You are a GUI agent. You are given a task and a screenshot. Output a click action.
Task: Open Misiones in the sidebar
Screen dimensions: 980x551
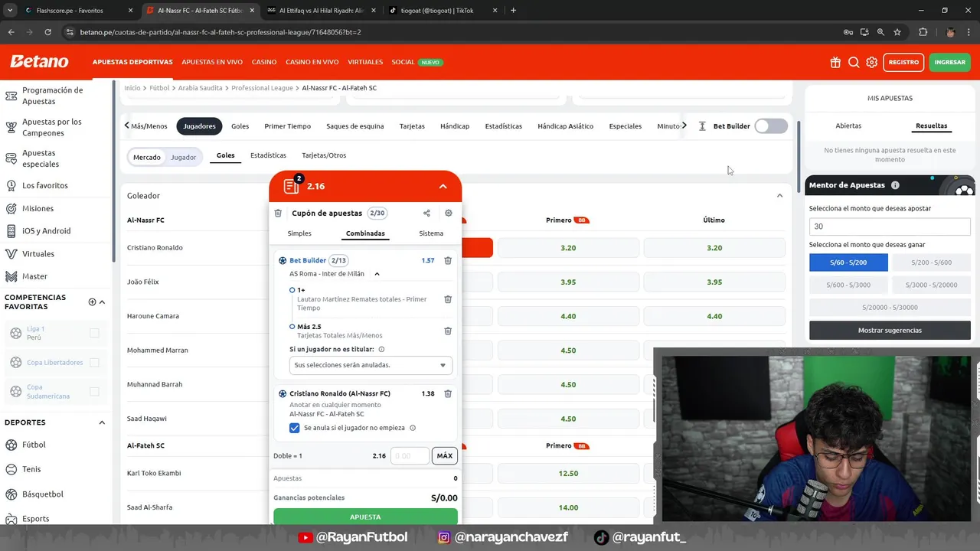38,208
